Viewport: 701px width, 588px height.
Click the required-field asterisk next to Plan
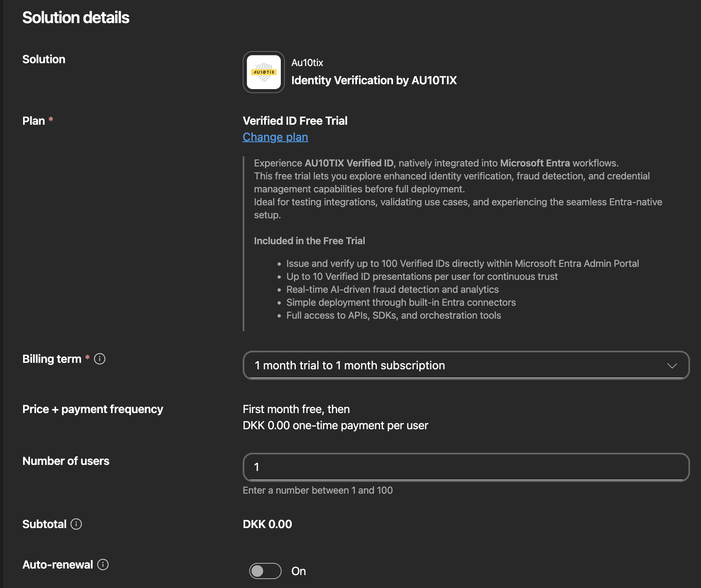[50, 119]
